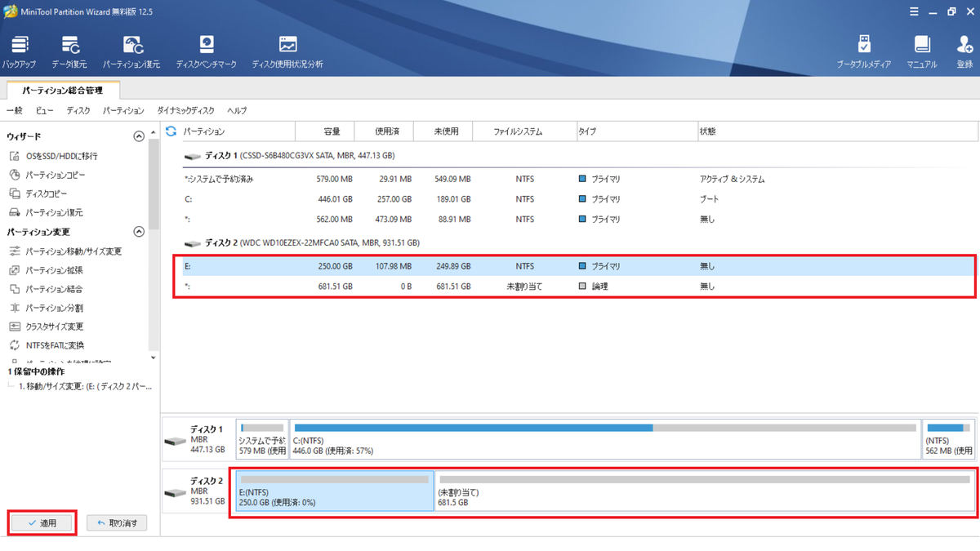Open the バックアップ (backup) tool

19,51
